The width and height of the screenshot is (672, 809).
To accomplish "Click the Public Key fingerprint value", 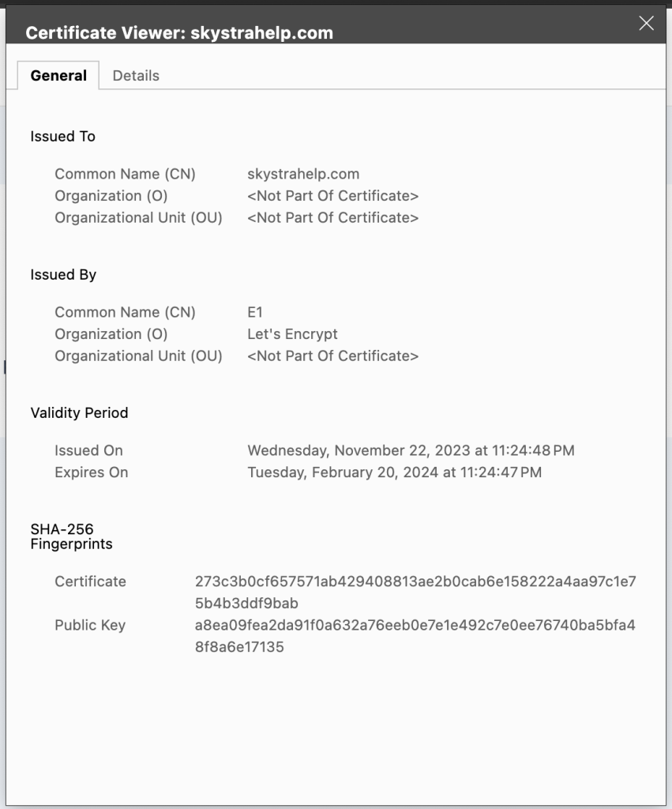I will click(415, 636).
